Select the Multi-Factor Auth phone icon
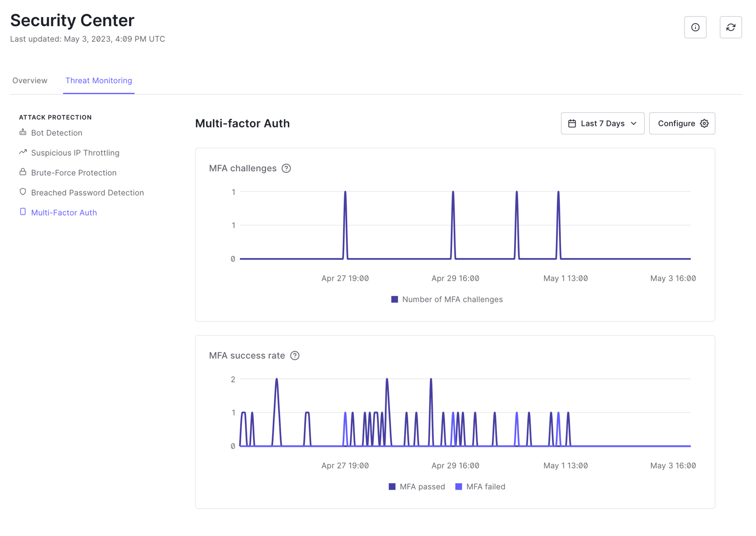 (x=23, y=212)
